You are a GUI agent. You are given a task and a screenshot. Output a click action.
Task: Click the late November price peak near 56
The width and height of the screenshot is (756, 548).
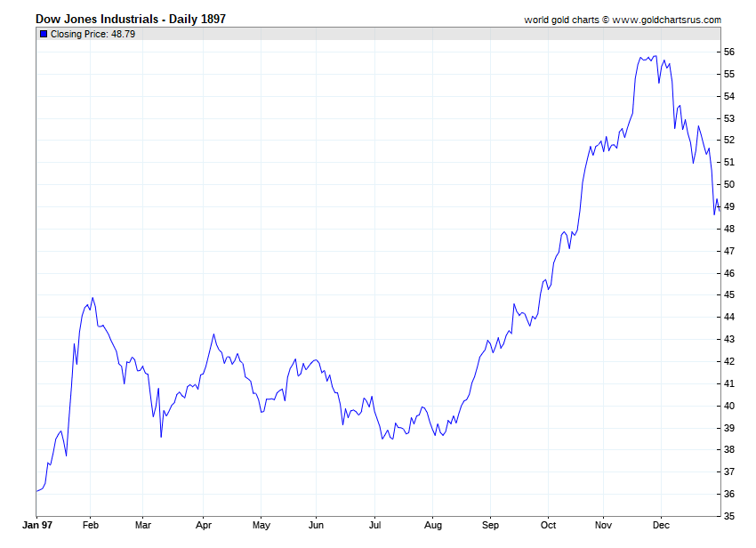click(x=655, y=56)
